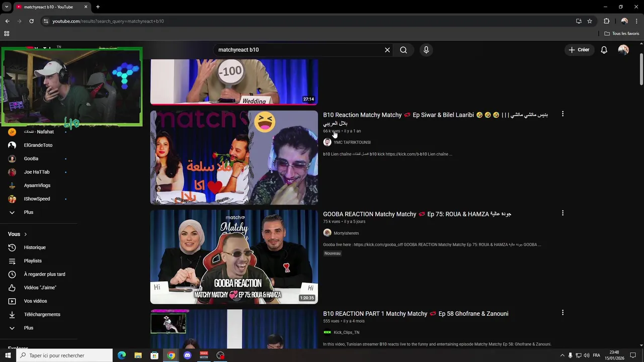Close the matchyreact b10 YouTube tab
644x362 pixels.
click(86, 7)
